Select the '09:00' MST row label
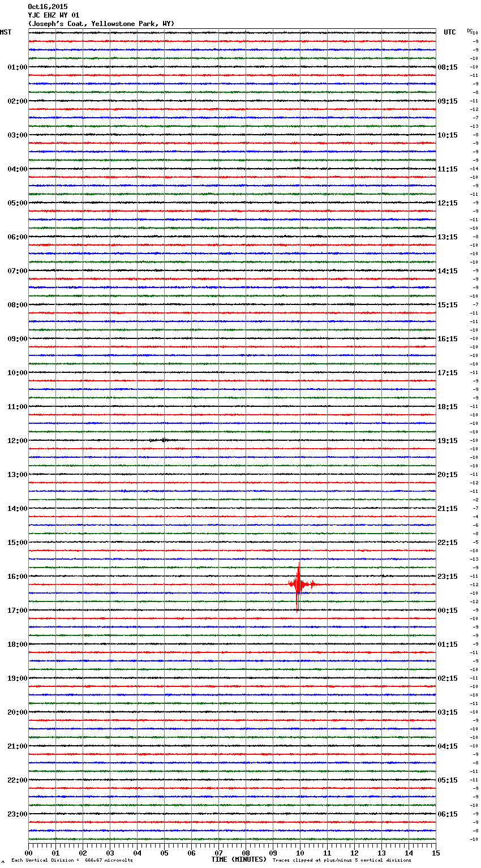The width and height of the screenshot is (481, 868). pyautogui.click(x=18, y=339)
